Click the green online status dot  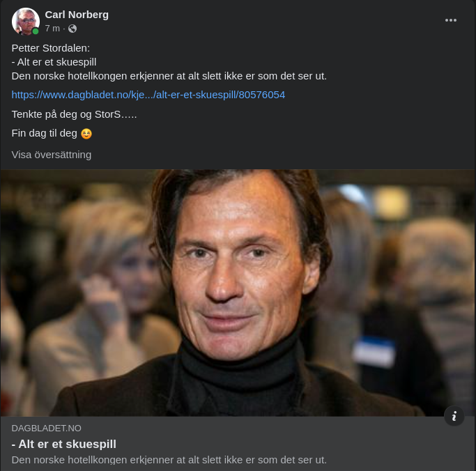point(36,31)
